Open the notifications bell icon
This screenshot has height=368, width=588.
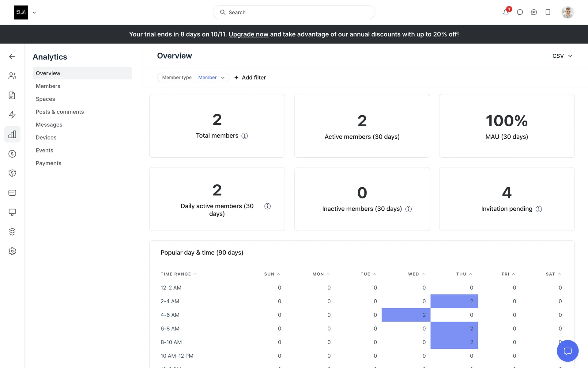[x=506, y=12]
